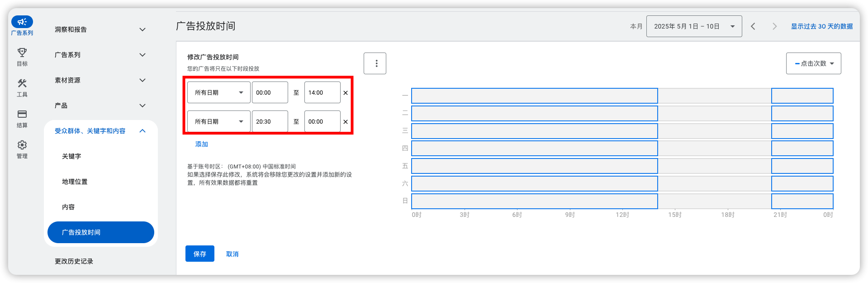868x283 pixels.
Task: Open the 点击次数 metric dropdown
Action: (813, 63)
